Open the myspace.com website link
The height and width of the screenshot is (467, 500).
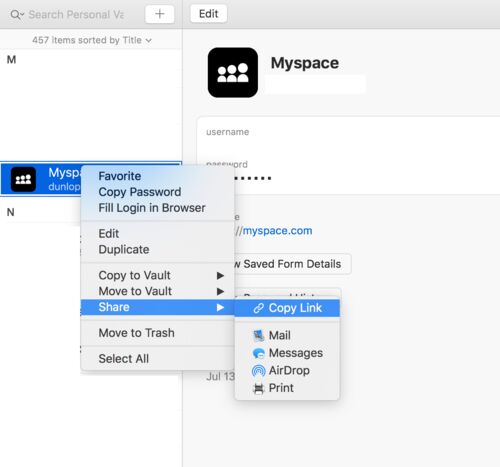(x=277, y=231)
